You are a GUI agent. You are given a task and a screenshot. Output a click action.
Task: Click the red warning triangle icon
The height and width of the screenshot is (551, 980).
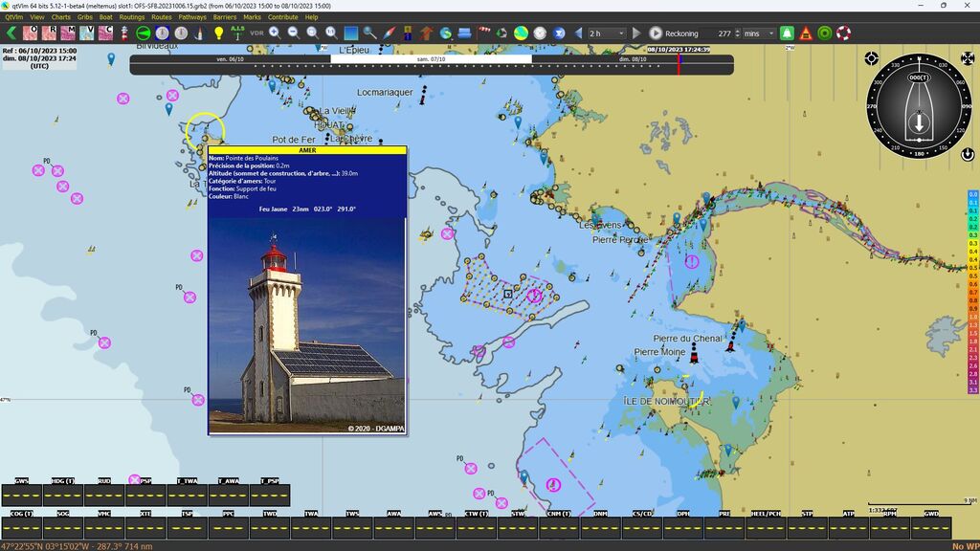(806, 33)
